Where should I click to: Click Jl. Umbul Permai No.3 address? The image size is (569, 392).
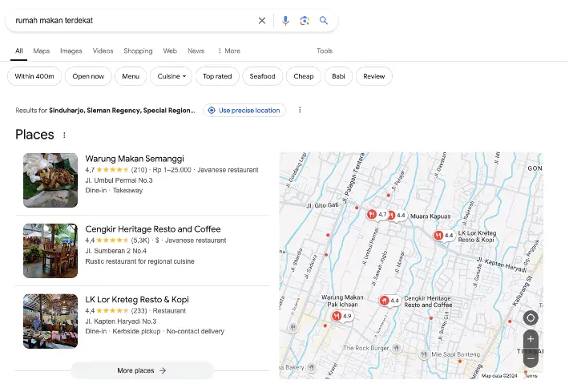[119, 180]
